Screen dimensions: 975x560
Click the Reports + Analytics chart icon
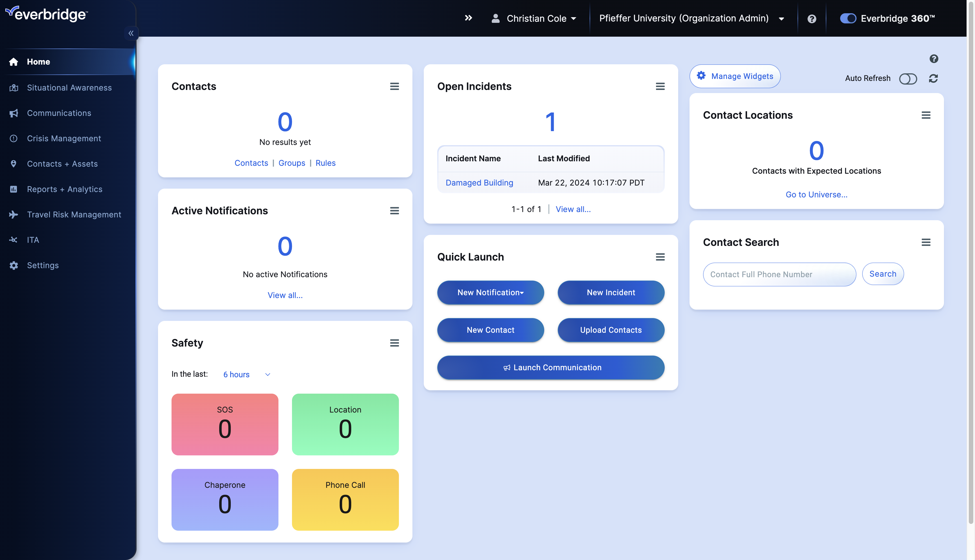14,189
